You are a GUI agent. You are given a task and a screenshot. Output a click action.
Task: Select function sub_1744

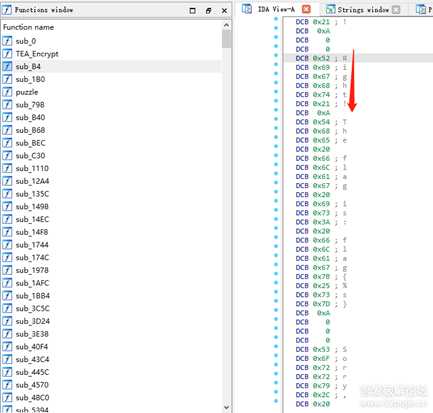tap(32, 245)
